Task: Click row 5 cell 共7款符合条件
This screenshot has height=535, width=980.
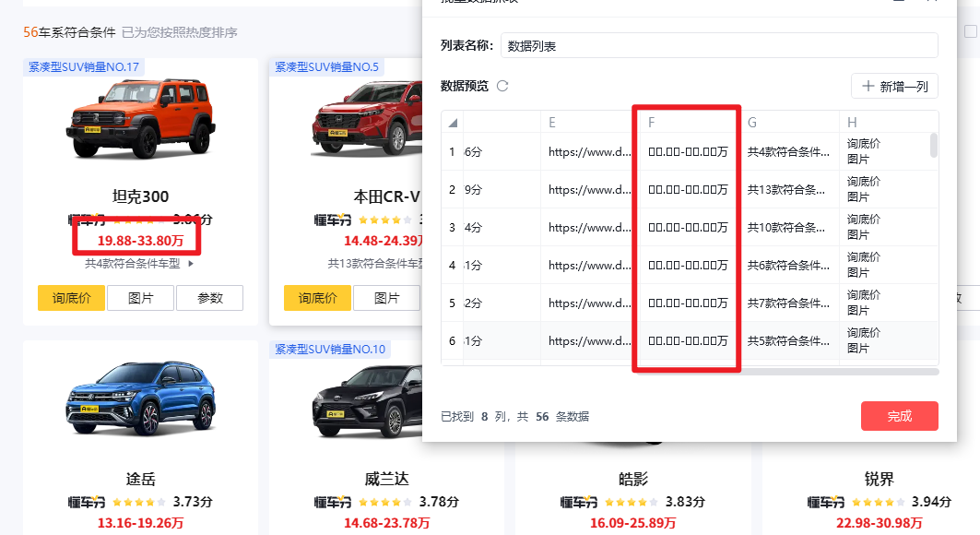Action: (x=789, y=303)
